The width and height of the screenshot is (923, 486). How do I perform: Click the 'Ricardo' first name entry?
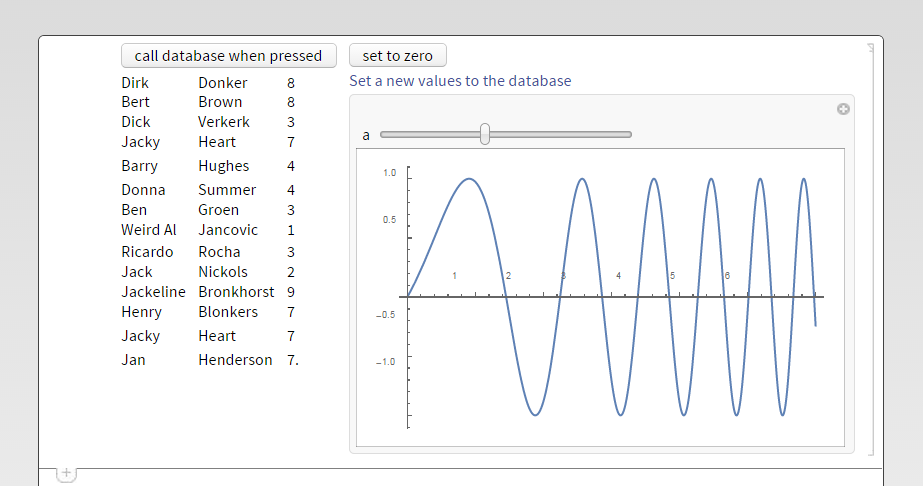click(x=147, y=252)
